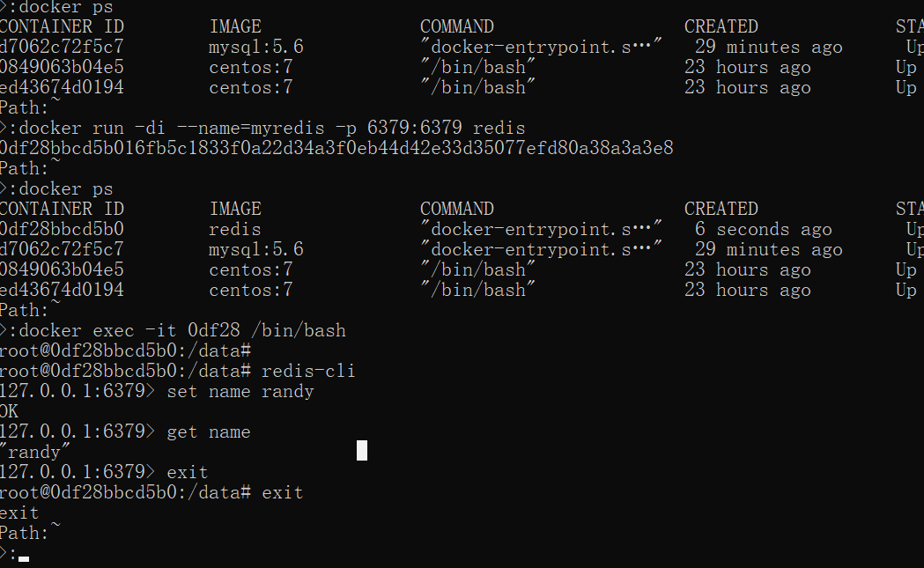Click the white block cursor beside "randy"
924x568 pixels.
[362, 451]
